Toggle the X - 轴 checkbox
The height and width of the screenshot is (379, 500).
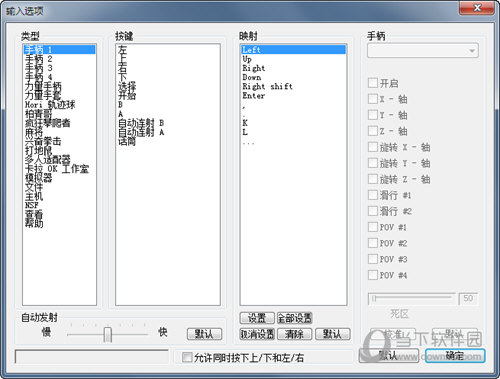click(373, 99)
